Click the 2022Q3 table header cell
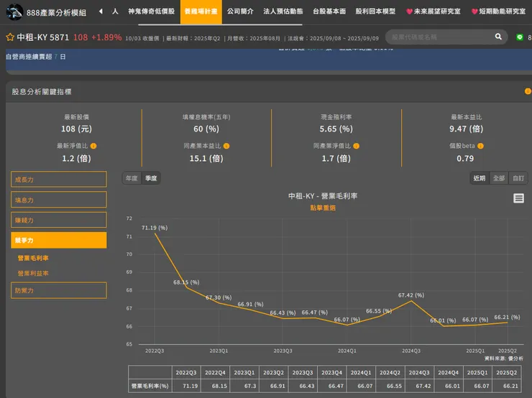Image resolution: width=532 pixels, height=398 pixels. [186, 373]
